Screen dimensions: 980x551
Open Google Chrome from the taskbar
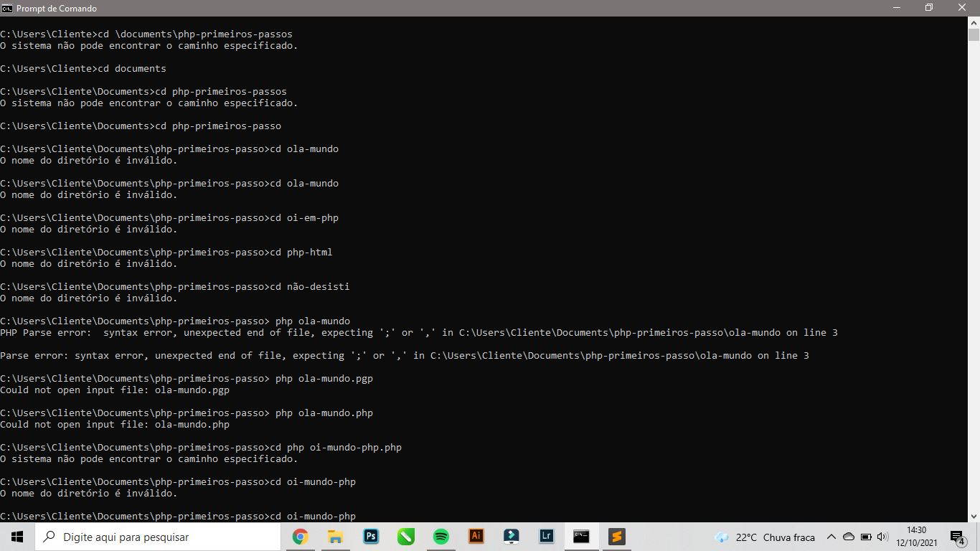coord(301,537)
